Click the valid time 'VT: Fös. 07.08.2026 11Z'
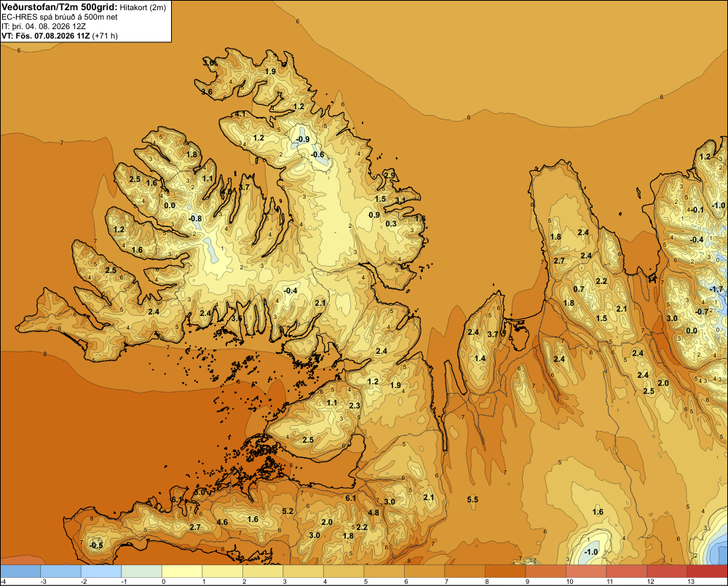 [x=46, y=36]
